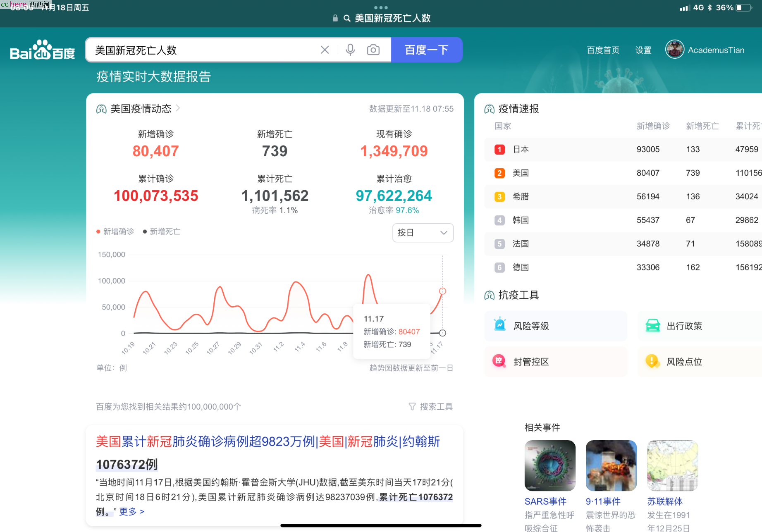Click rank badge 2 next to 美国
This screenshot has width=762, height=532.
[499, 173]
